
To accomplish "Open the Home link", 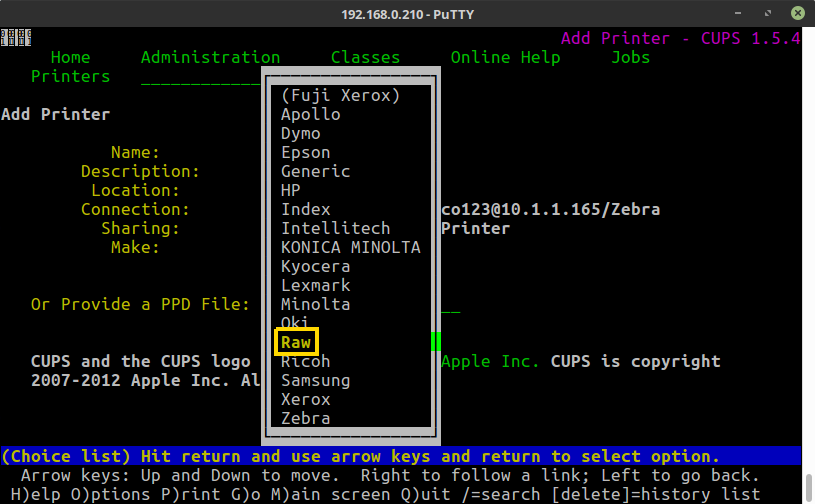I will click(x=70, y=57).
